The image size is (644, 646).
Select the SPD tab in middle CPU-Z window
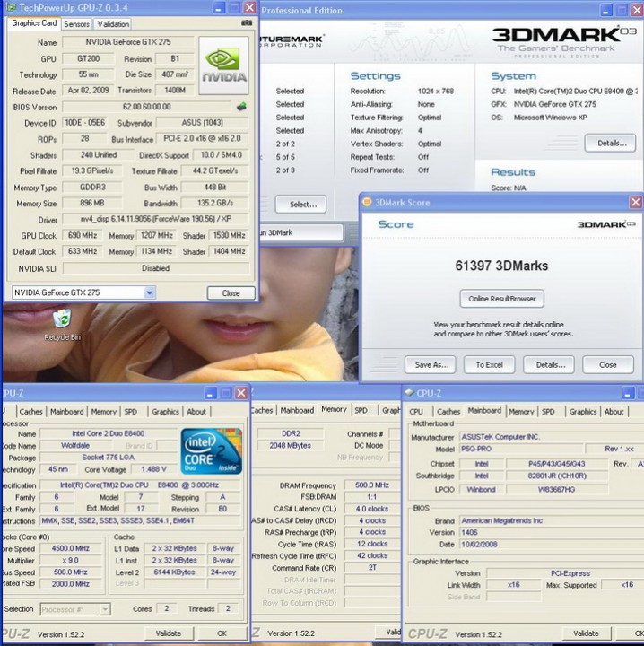(x=361, y=410)
